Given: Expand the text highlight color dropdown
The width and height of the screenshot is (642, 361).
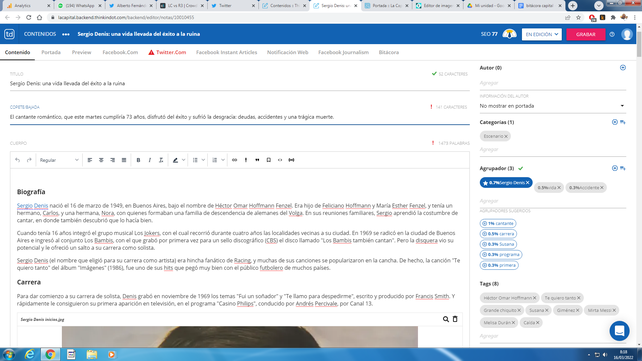Looking at the screenshot, I should tap(183, 160).
